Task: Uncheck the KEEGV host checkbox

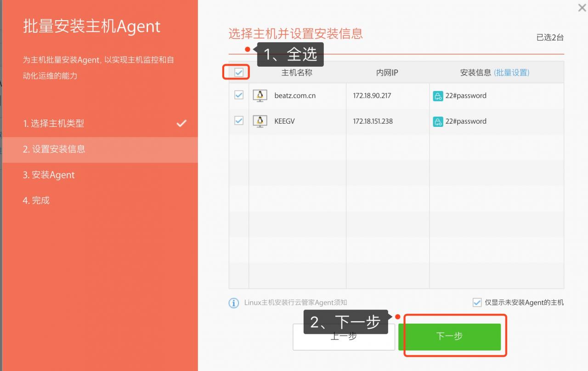Action: [x=239, y=121]
